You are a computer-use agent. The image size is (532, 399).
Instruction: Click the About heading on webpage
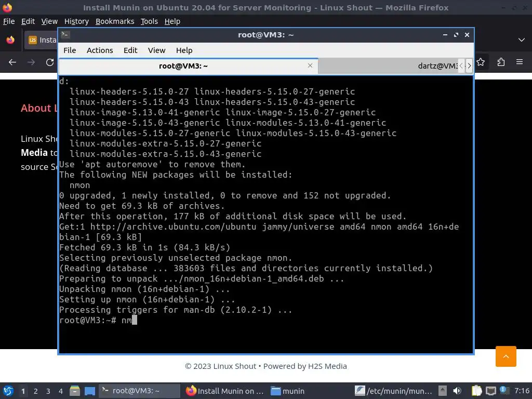coord(38,108)
